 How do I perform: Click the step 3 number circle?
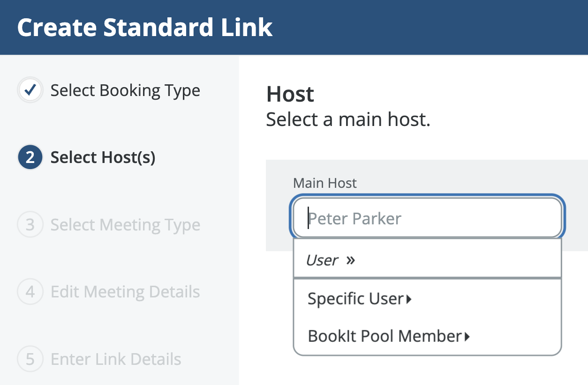pyautogui.click(x=30, y=225)
